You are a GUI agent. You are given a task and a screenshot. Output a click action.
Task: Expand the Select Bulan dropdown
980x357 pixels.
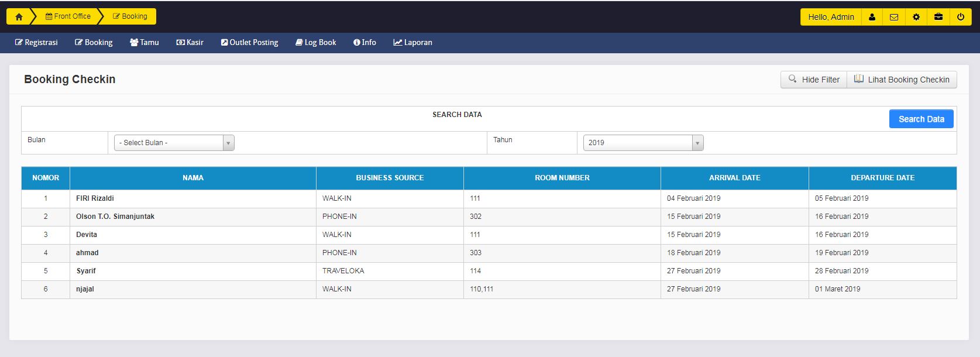[x=174, y=143]
